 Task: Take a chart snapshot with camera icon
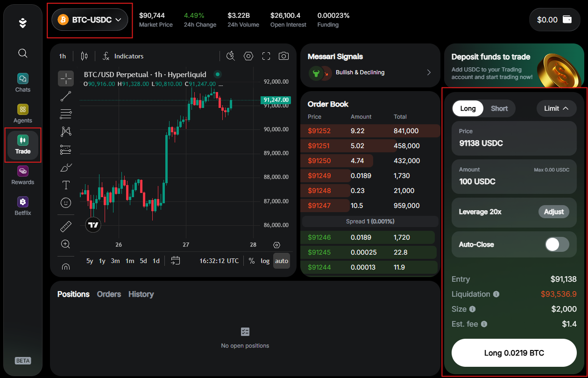coord(283,56)
